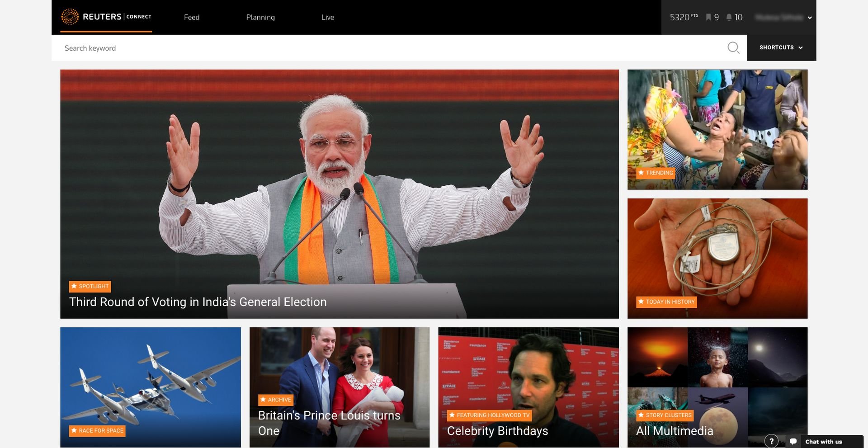Switch to the Planning tab
Viewport: 868px width, 448px height.
click(260, 17)
